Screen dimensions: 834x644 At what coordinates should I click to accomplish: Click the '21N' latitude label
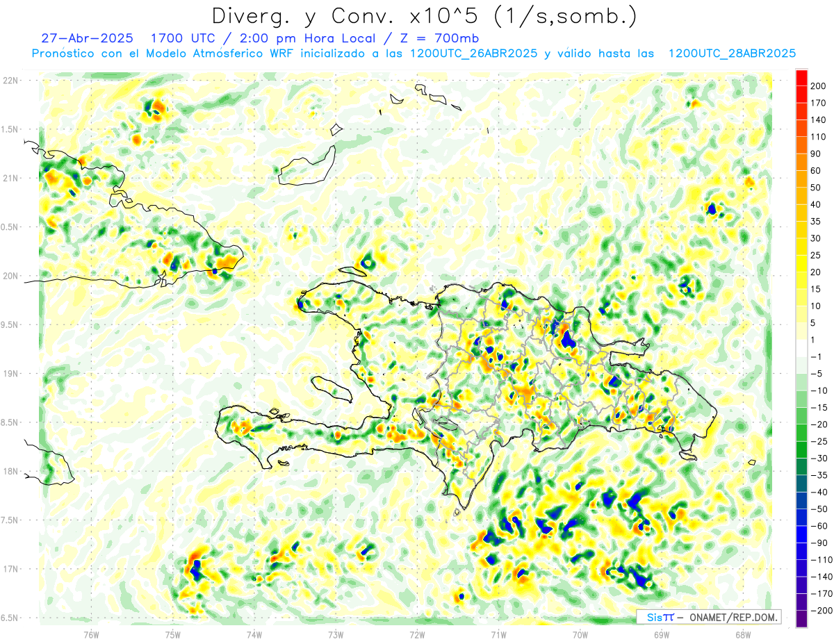pos(10,178)
